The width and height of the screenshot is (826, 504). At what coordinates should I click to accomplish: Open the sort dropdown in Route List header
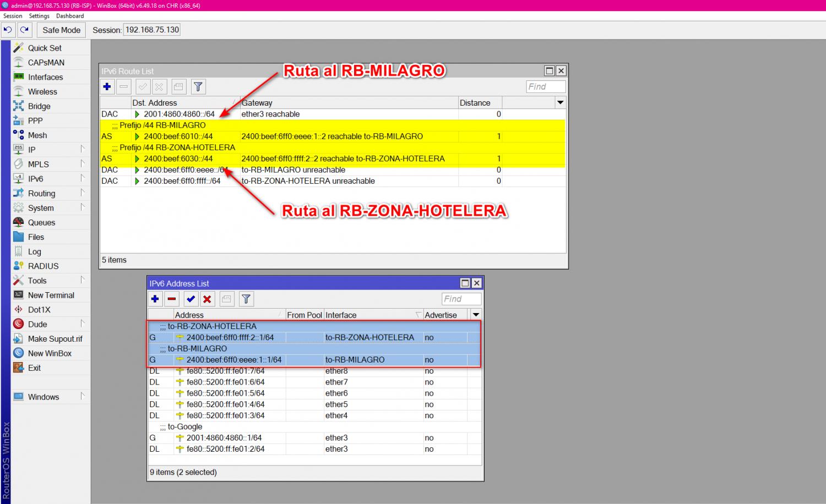coord(560,102)
